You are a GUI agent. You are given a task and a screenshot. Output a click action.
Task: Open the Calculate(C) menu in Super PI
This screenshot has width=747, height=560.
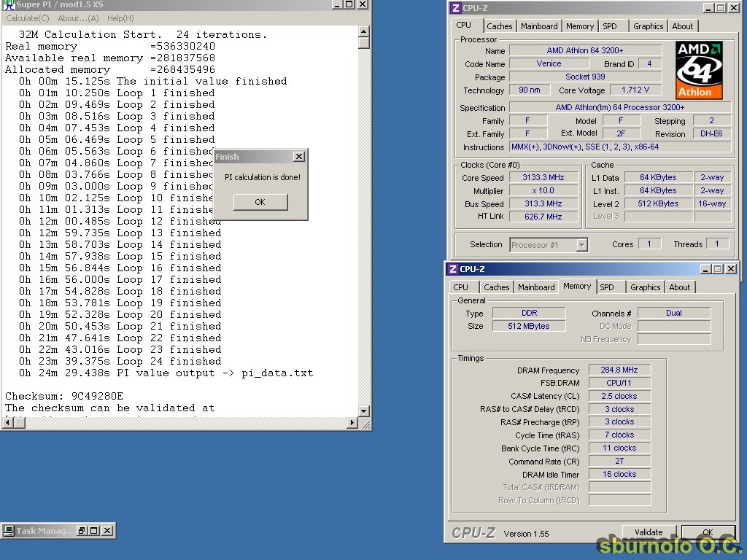pyautogui.click(x=27, y=18)
